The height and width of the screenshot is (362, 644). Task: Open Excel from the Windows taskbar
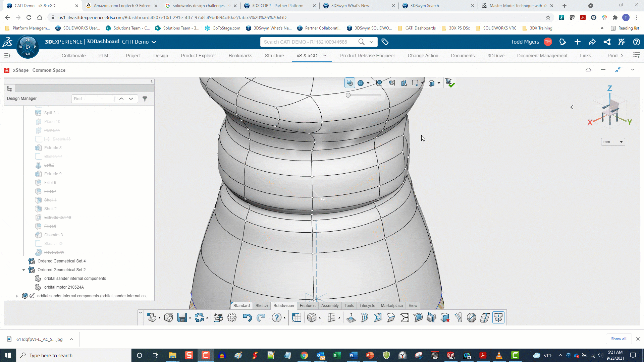tap(337, 355)
